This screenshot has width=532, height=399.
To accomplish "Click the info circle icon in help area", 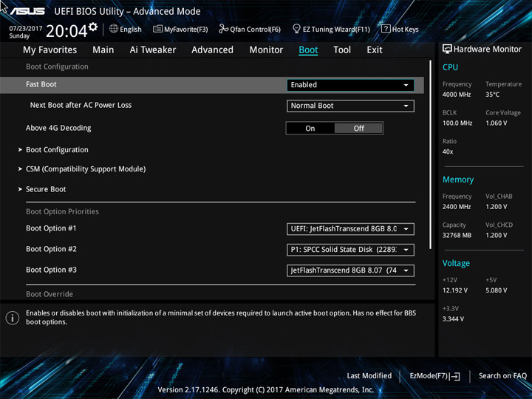I will tap(13, 318).
